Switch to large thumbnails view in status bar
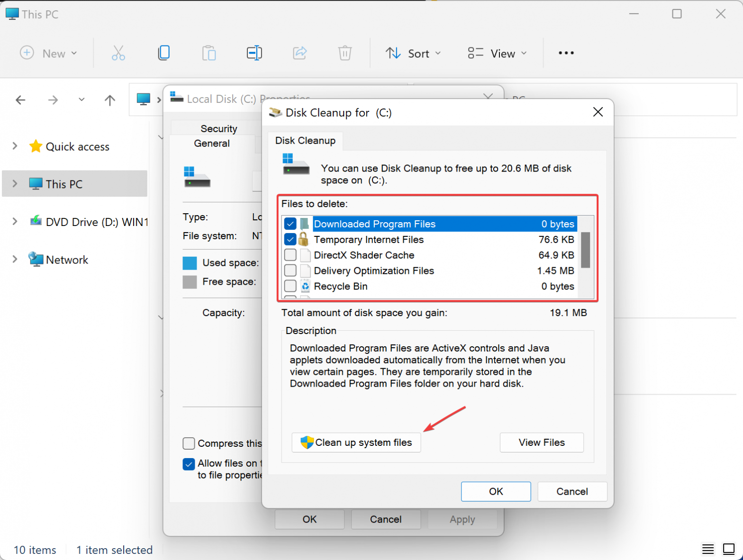The image size is (743, 560). point(729,549)
